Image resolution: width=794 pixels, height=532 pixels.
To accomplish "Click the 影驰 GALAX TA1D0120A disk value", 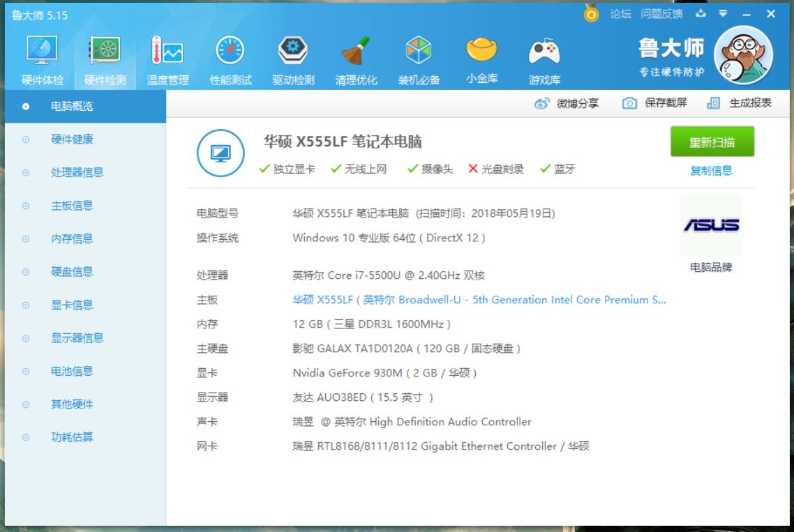I will coord(406,349).
